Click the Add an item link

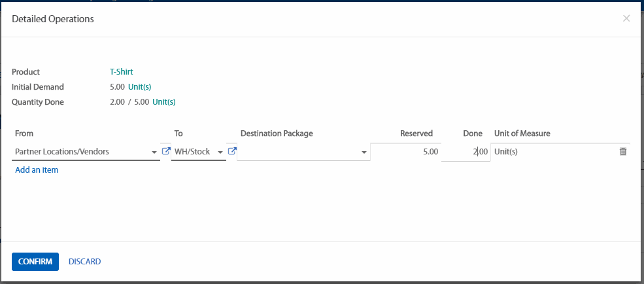[37, 170]
